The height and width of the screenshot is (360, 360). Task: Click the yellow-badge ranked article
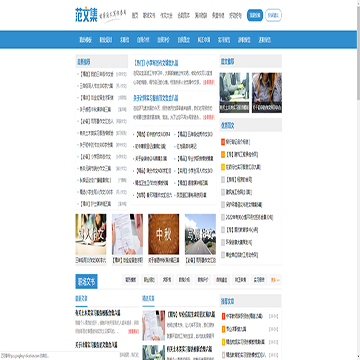(x=241, y=167)
